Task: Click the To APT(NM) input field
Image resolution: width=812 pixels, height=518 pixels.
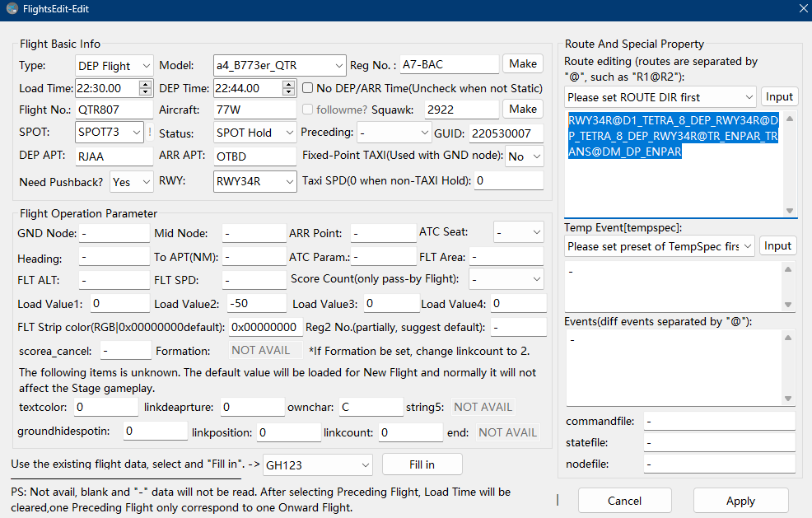Action: tap(254, 257)
